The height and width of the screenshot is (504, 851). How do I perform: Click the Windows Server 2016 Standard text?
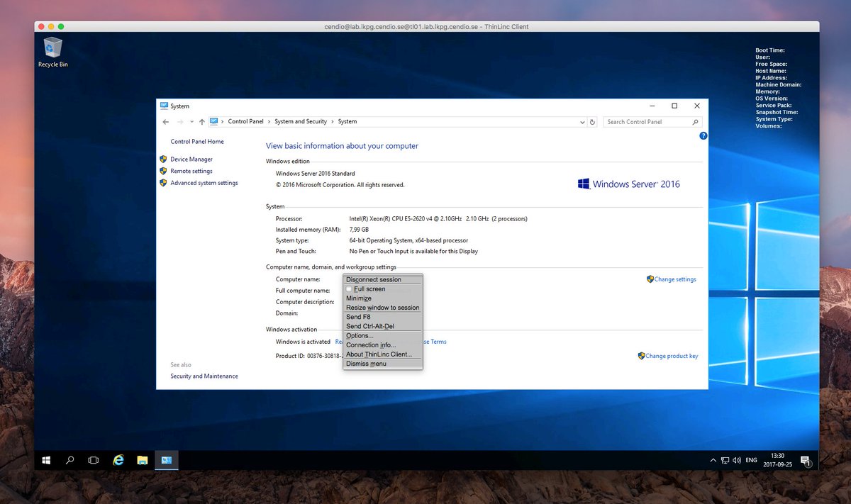(x=316, y=174)
